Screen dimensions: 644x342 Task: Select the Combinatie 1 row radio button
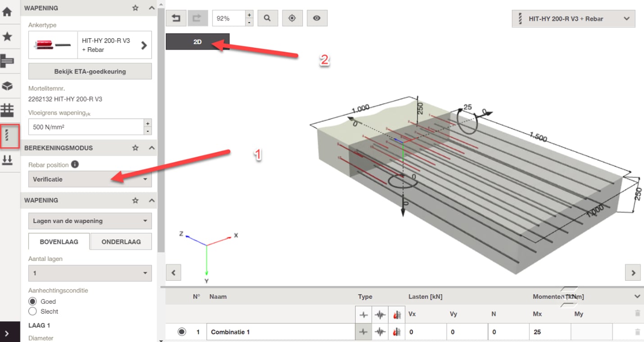[x=181, y=332]
